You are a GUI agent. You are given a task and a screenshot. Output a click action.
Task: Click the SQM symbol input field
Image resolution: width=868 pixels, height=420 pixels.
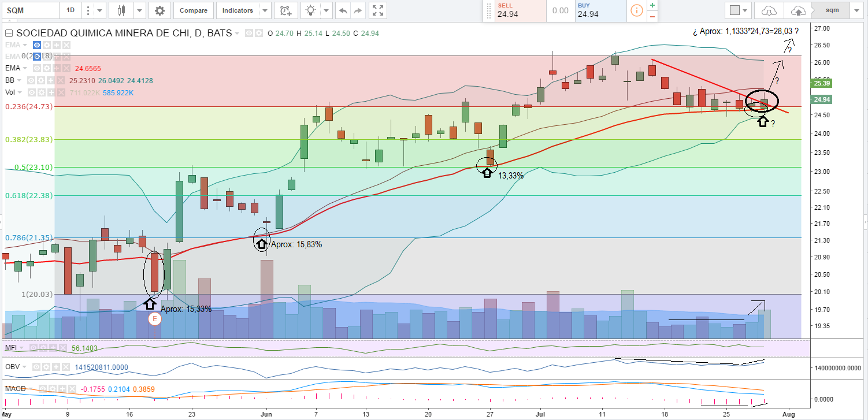pyautogui.click(x=30, y=10)
